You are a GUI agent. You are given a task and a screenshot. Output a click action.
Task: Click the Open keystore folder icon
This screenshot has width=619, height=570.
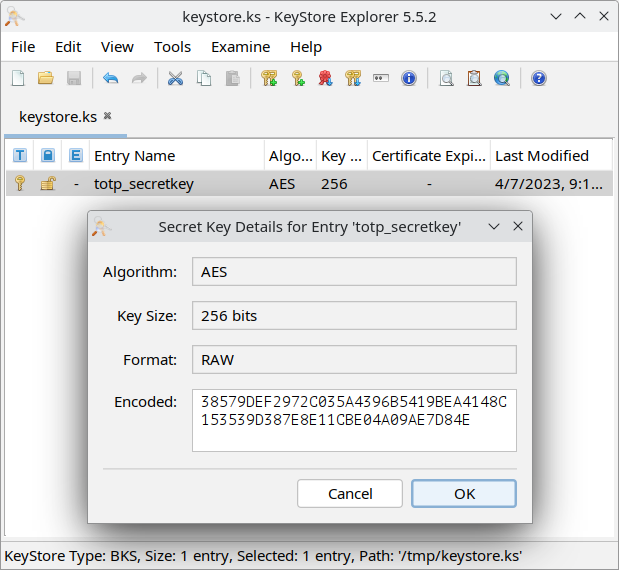pyautogui.click(x=46, y=78)
